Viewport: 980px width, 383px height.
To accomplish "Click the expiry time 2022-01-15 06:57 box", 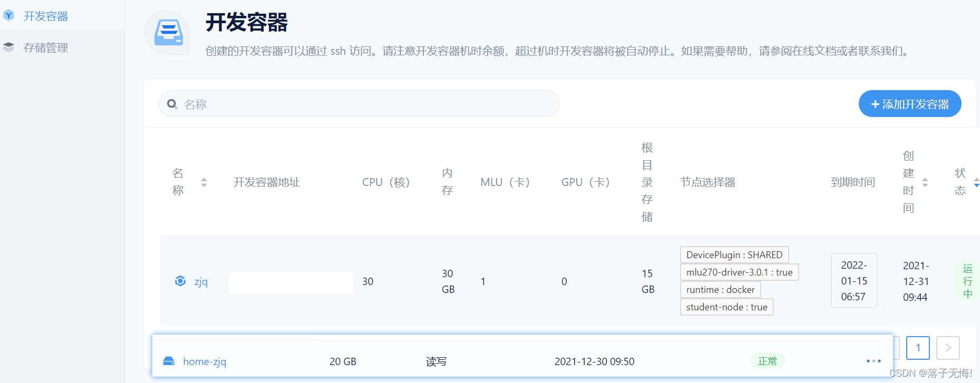I will click(854, 281).
